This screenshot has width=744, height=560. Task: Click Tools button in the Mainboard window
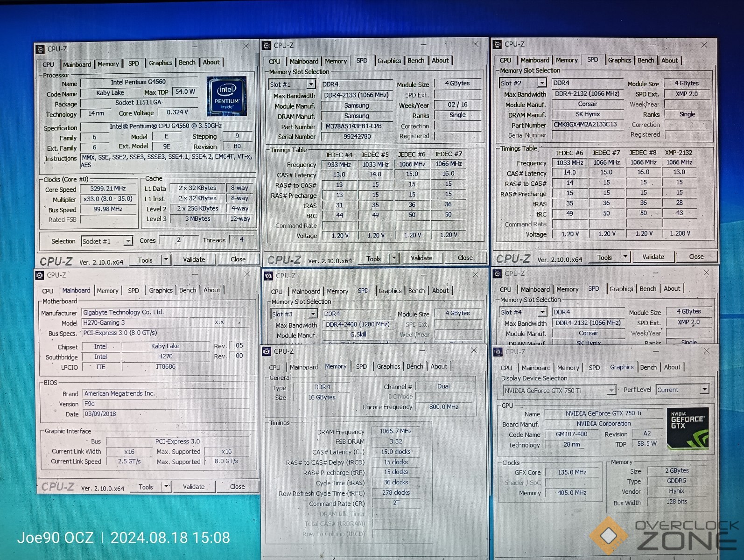click(146, 487)
